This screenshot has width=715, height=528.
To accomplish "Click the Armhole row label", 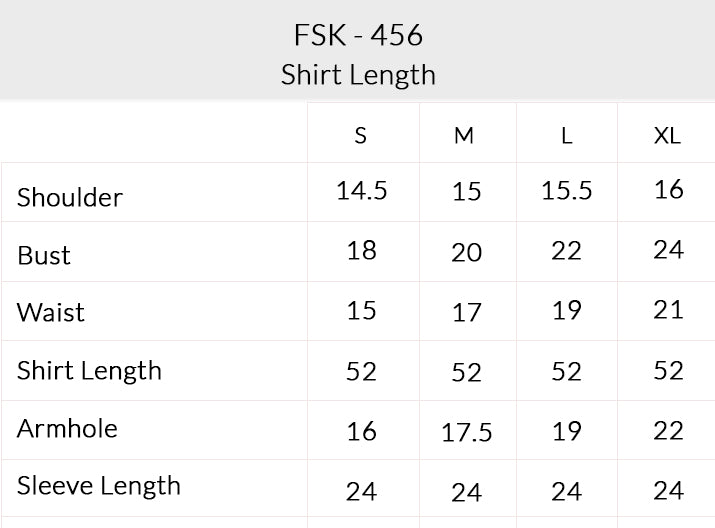I will [67, 429].
